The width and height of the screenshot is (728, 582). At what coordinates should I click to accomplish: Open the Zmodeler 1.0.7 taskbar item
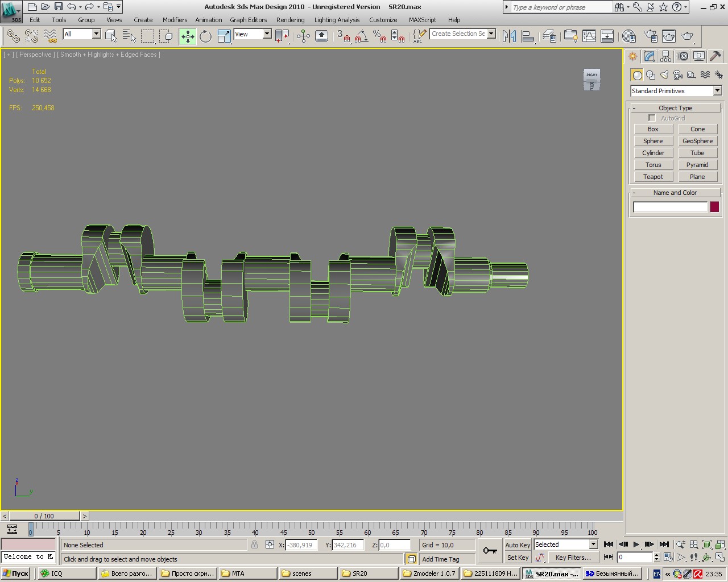point(429,573)
